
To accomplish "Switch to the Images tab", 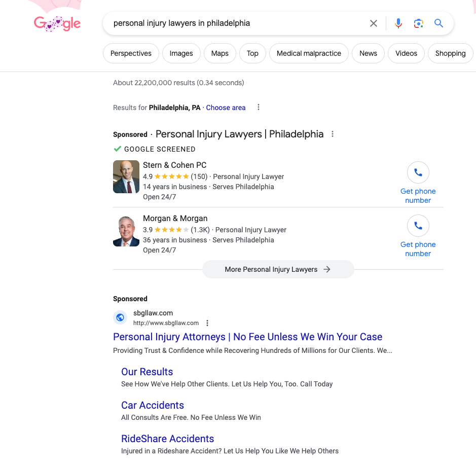I will [x=181, y=53].
